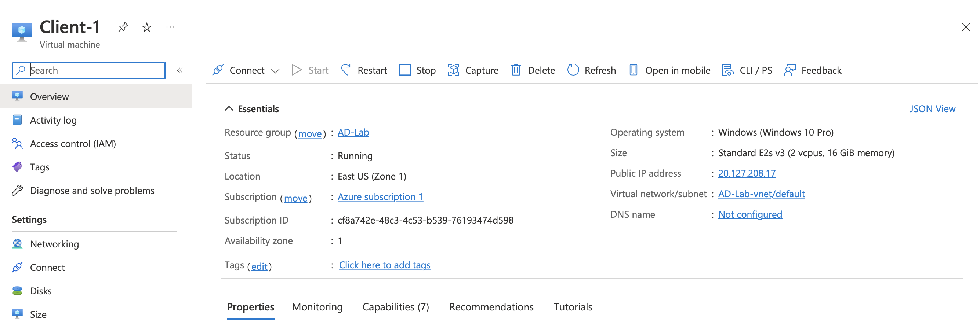Click the Restart button label

coord(372,70)
